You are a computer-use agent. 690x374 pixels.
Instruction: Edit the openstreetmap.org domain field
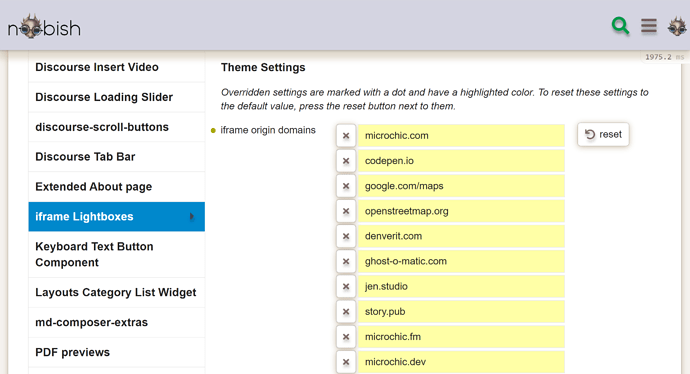(461, 211)
